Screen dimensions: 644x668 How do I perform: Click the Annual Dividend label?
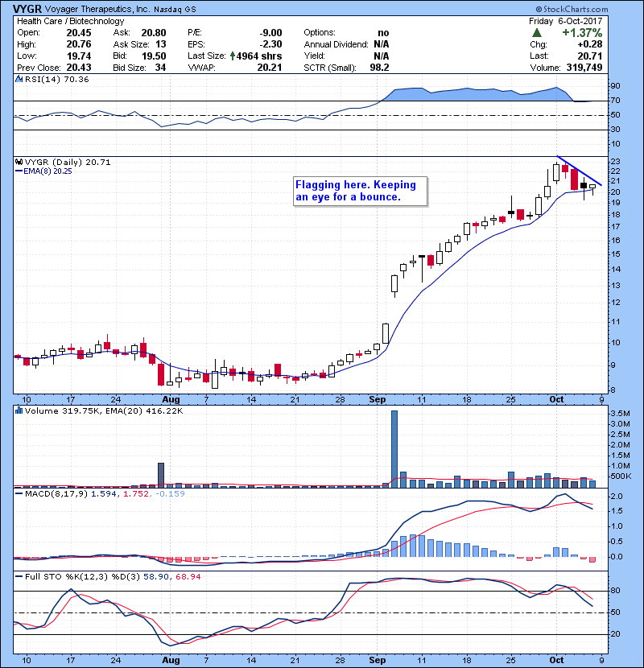[x=336, y=44]
